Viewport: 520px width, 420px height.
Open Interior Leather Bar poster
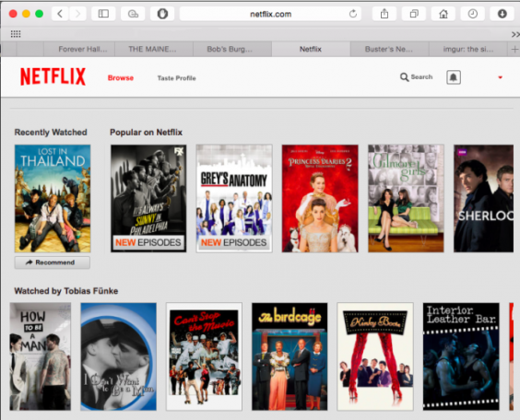pyautogui.click(x=461, y=356)
